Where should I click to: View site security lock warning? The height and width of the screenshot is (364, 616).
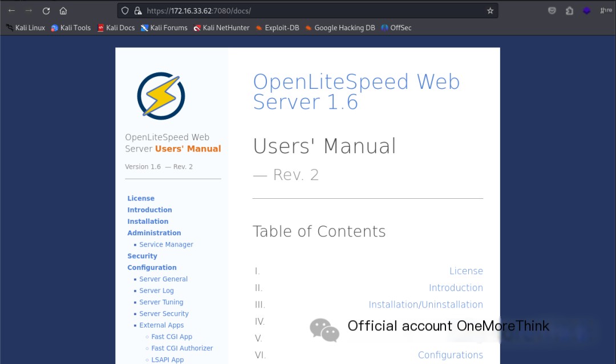(138, 11)
